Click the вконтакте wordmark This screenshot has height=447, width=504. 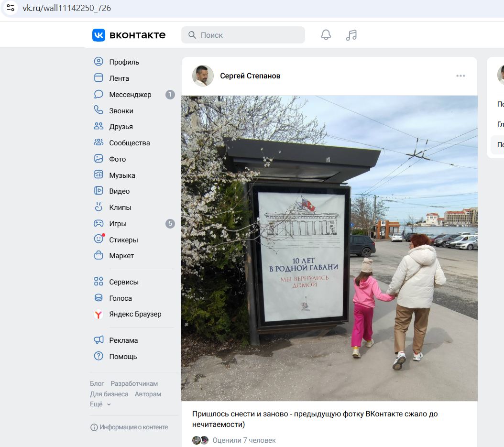pos(138,35)
